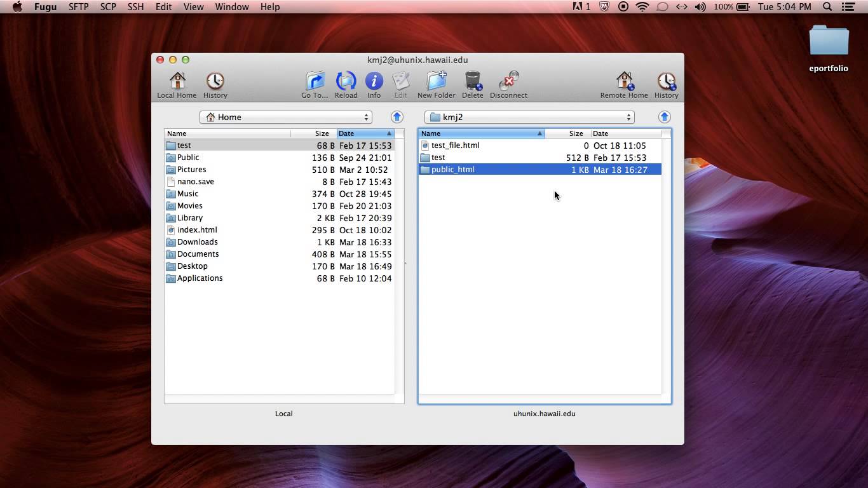868x488 pixels.
Task: Open the Help menu
Action: pyautogui.click(x=269, y=7)
